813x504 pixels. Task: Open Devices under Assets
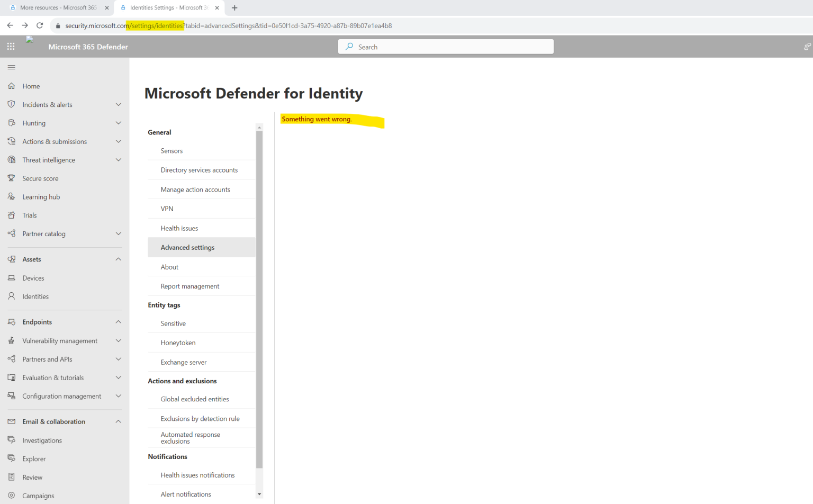[33, 277]
